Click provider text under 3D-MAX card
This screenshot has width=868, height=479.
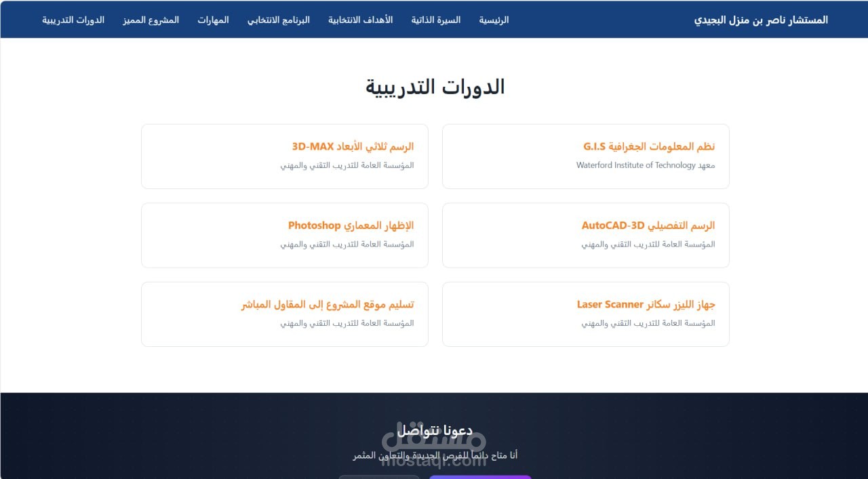[347, 165]
